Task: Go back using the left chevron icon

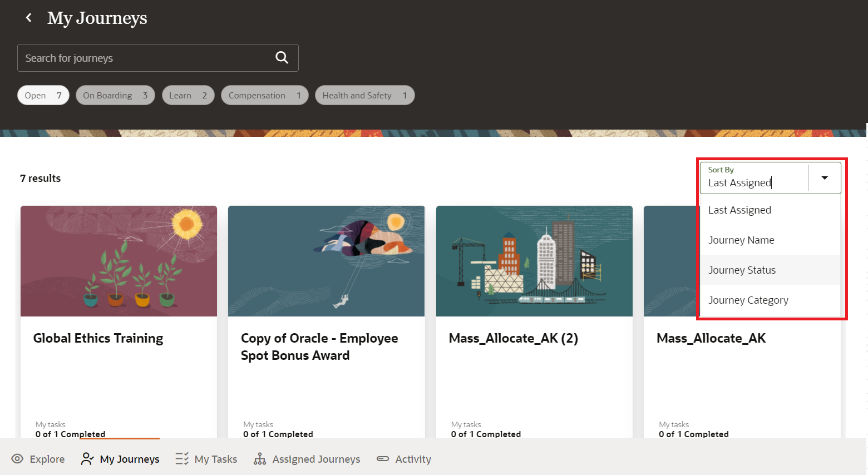Action: (x=29, y=18)
